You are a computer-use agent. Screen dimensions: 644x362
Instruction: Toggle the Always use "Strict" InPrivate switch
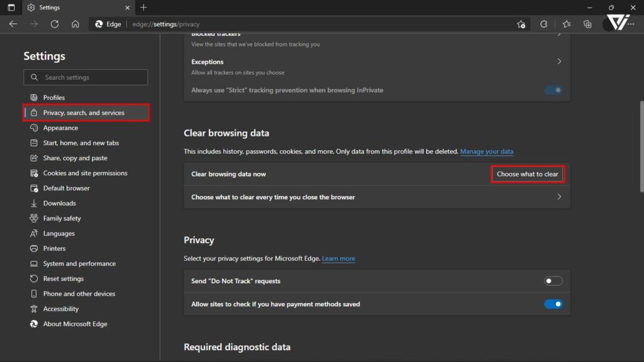(x=553, y=90)
